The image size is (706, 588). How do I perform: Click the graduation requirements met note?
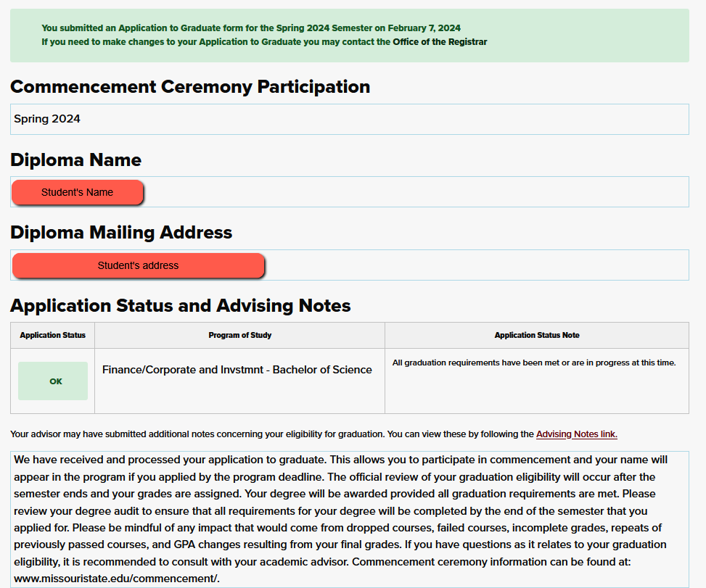click(533, 363)
